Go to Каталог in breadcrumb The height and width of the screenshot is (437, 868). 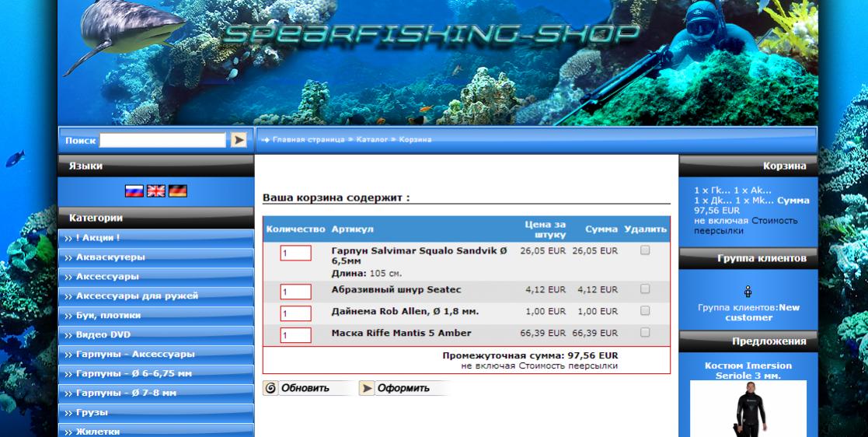371,140
